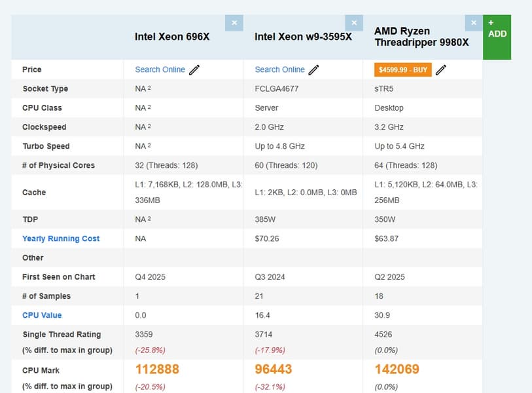This screenshot has width=532, height=393.
Task: Click the green ADD button
Action: [497, 37]
